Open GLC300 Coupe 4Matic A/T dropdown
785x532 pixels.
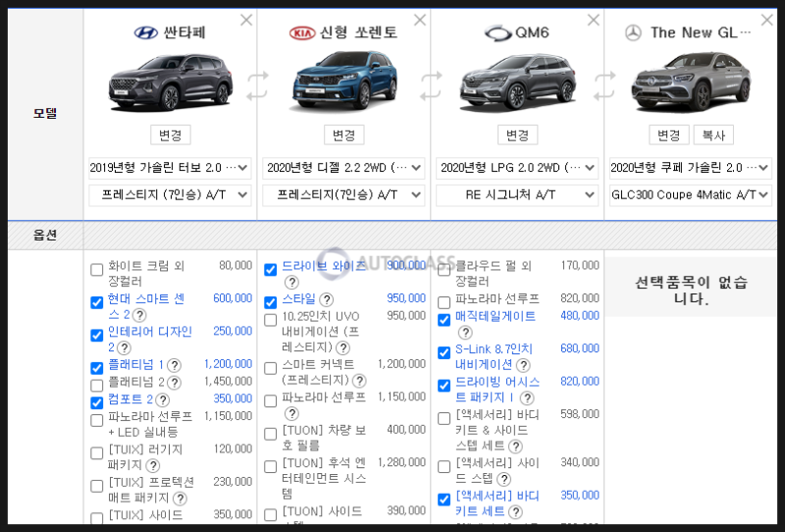tap(691, 195)
